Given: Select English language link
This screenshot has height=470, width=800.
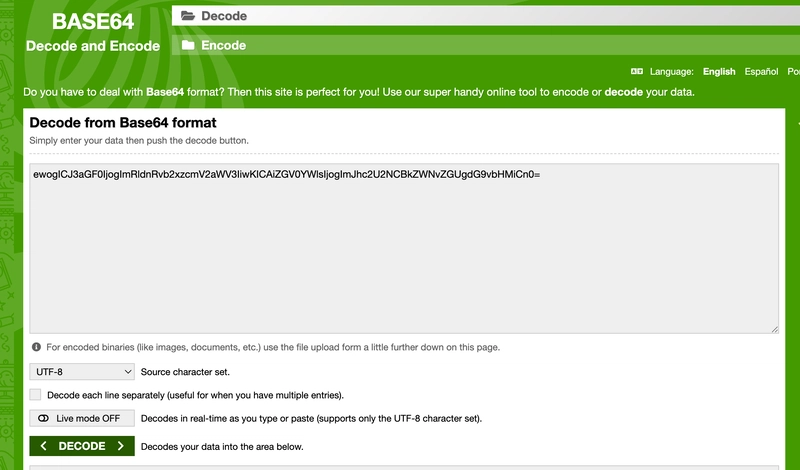Looking at the screenshot, I should coord(719,71).
